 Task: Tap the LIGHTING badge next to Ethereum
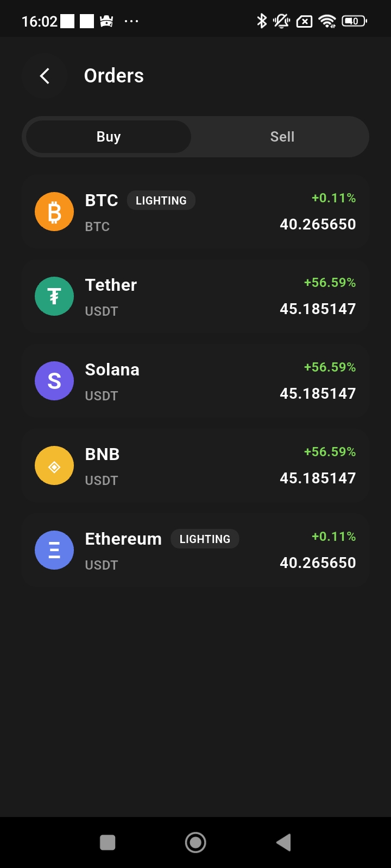[205, 539]
